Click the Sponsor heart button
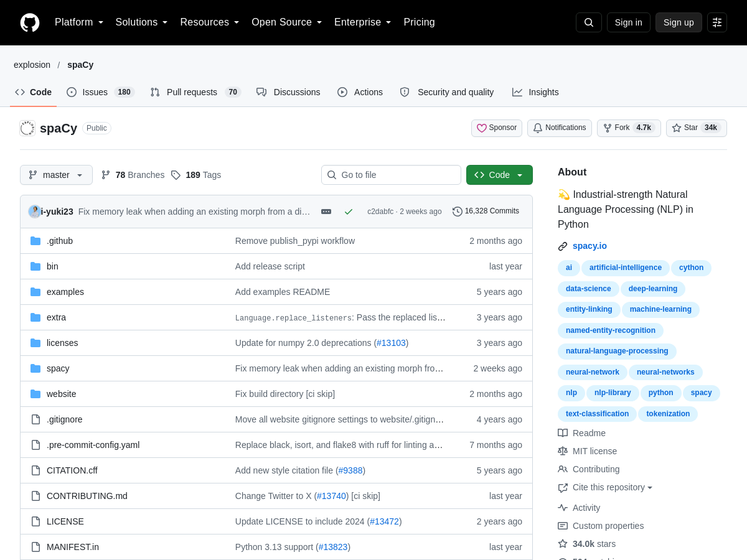 [497, 128]
